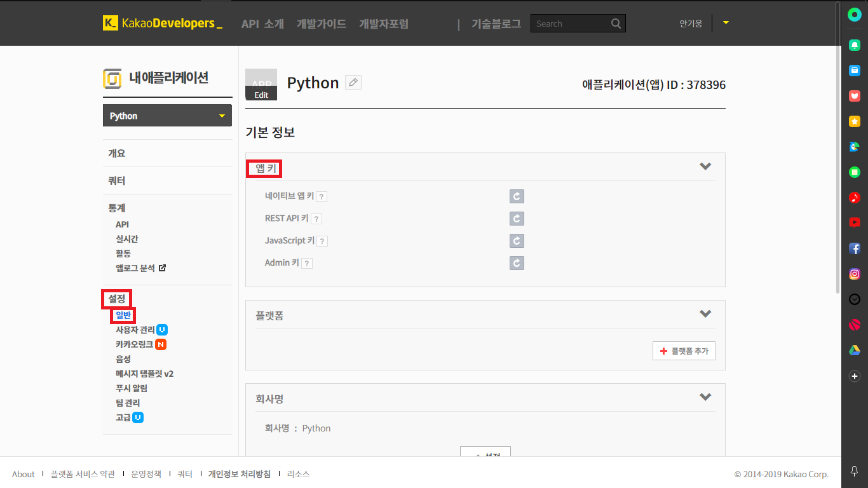Click the pin icon at sidebar bottom

click(855, 471)
